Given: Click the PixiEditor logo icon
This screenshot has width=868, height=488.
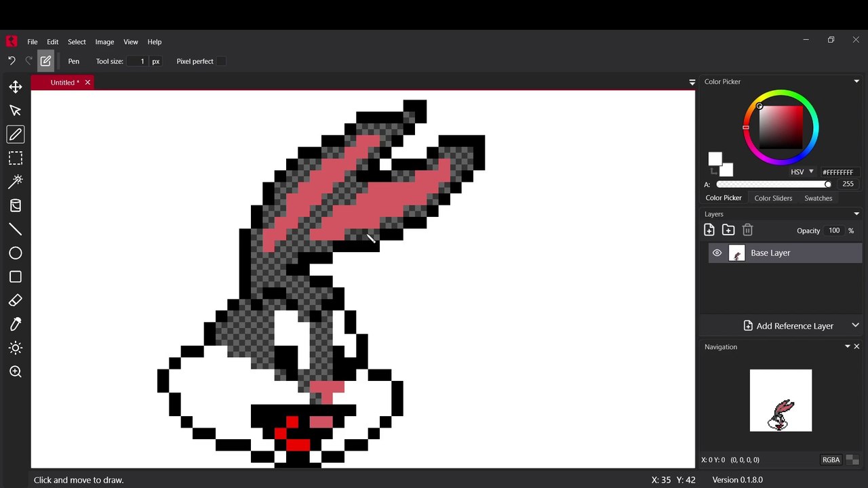Looking at the screenshot, I should pos(12,41).
